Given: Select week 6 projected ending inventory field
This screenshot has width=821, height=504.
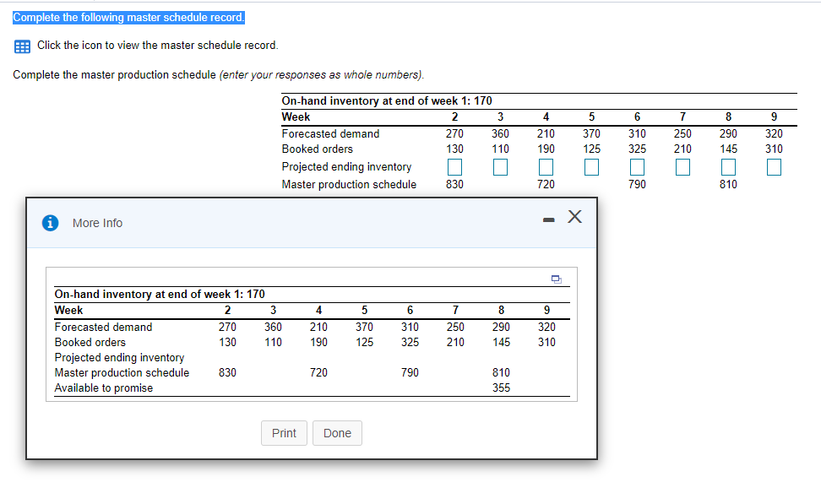Looking at the screenshot, I should point(637,167).
